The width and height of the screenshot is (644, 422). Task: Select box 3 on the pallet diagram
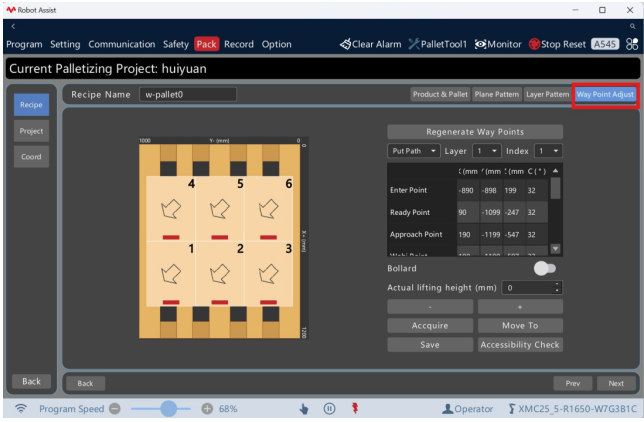pos(269,274)
